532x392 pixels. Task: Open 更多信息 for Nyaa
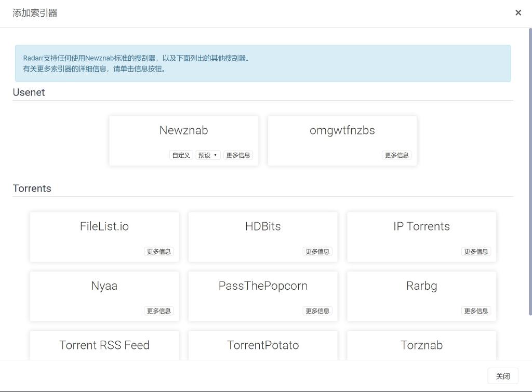coord(159,311)
